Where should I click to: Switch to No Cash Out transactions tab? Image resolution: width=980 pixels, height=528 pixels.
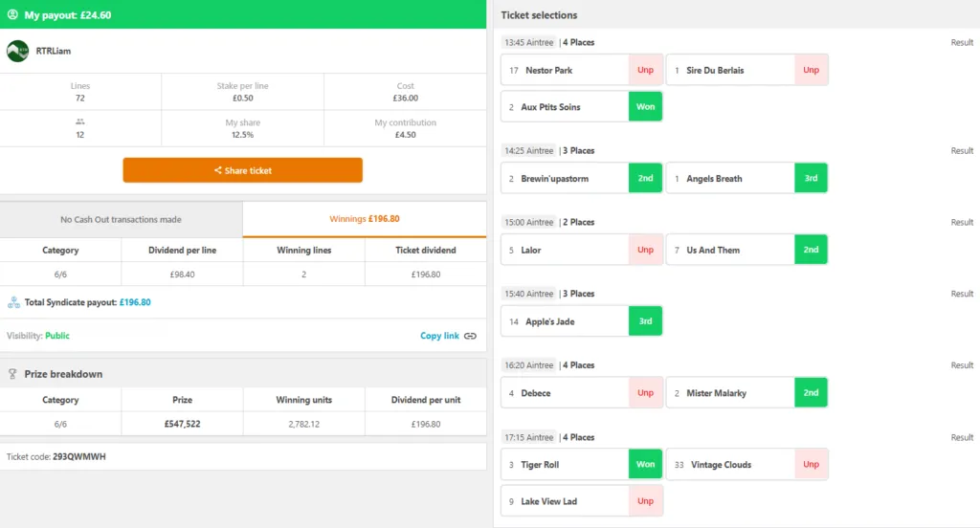pyautogui.click(x=122, y=219)
